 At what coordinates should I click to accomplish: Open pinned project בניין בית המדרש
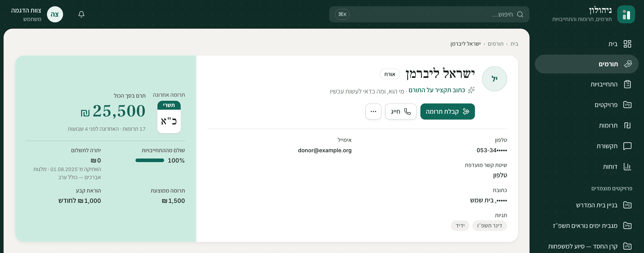(587, 205)
